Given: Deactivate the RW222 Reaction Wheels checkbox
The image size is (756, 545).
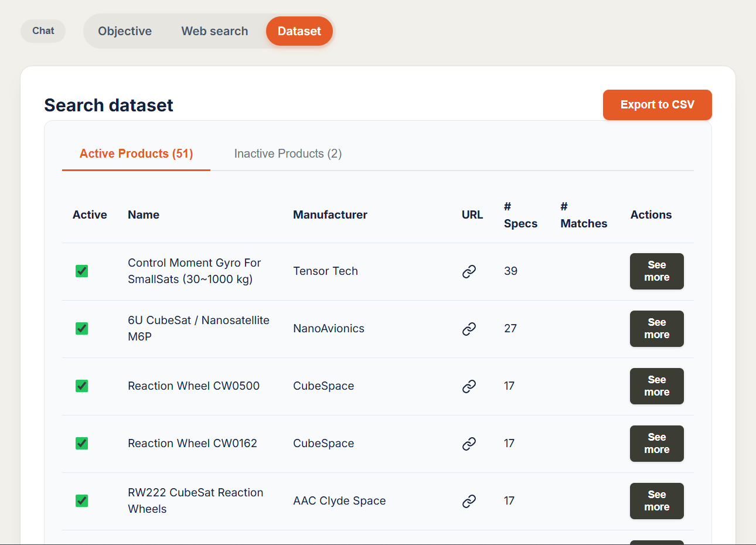Looking at the screenshot, I should click(x=81, y=500).
